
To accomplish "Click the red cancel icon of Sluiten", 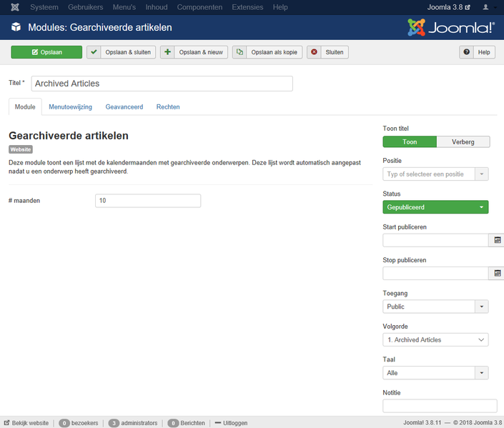I will pos(314,52).
